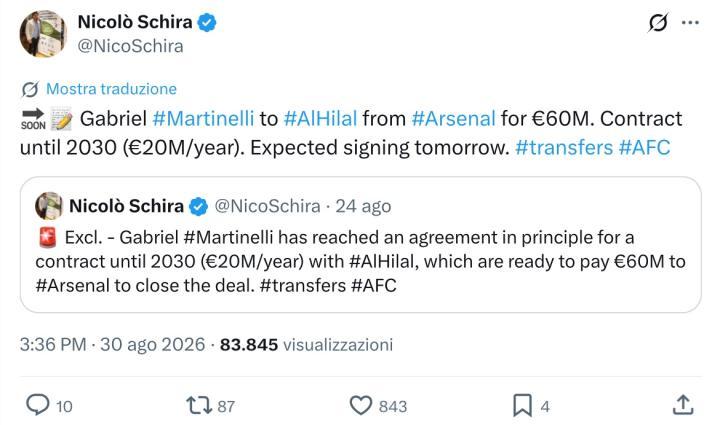
Task: Open the #Arsenal hashtag in main tweet
Action: pyautogui.click(x=453, y=119)
